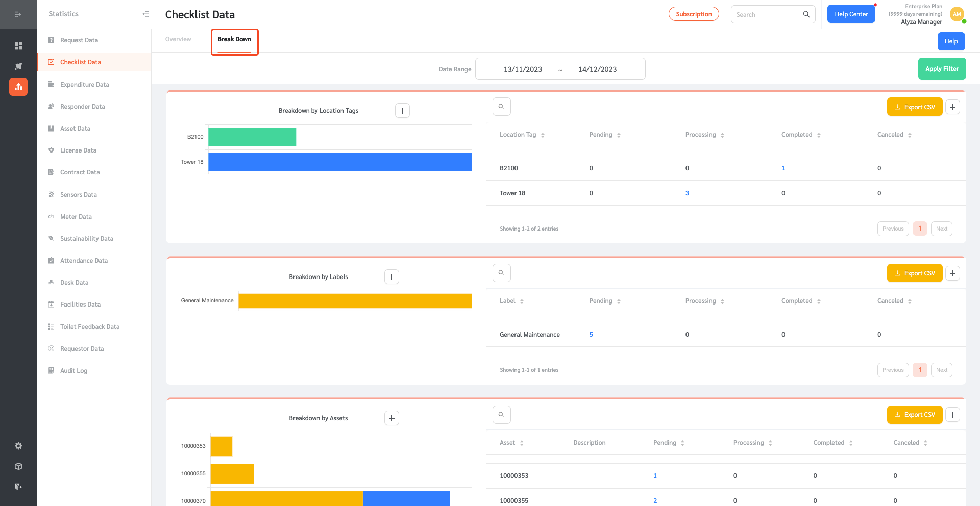Screen dimensions: 980x506
Task: Open the Help Center
Action: click(x=851, y=14)
